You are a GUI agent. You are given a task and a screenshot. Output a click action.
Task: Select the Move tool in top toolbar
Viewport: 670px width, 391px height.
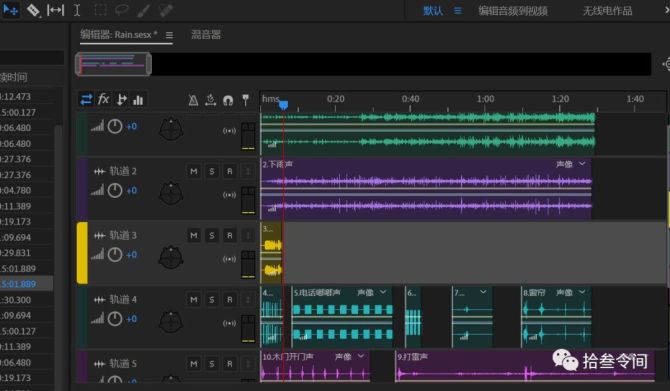(x=10, y=9)
